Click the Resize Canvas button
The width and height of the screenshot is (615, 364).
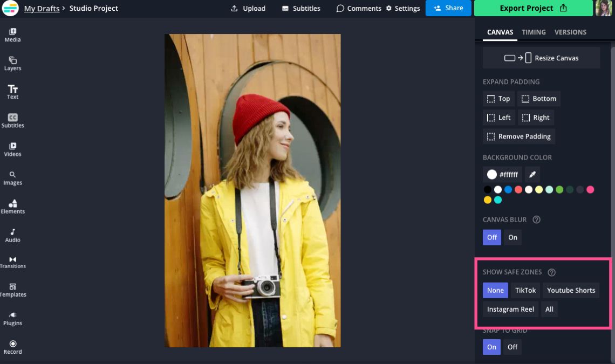pyautogui.click(x=541, y=58)
